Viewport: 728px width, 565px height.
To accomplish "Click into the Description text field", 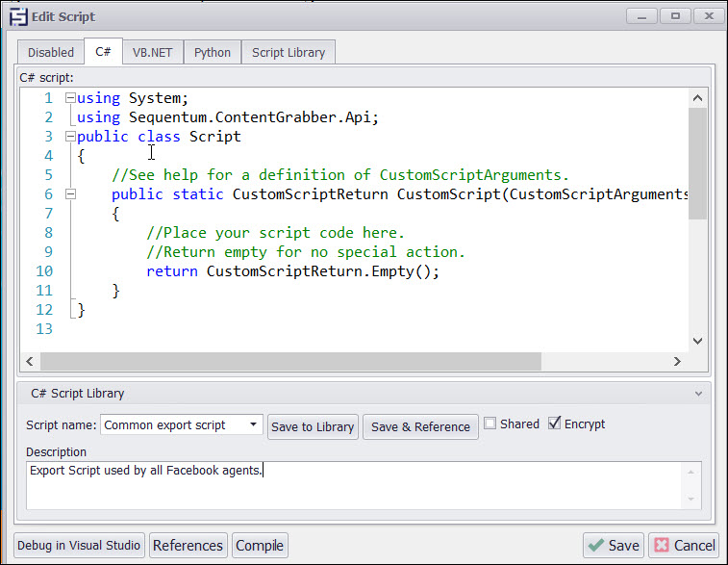I will (x=356, y=484).
